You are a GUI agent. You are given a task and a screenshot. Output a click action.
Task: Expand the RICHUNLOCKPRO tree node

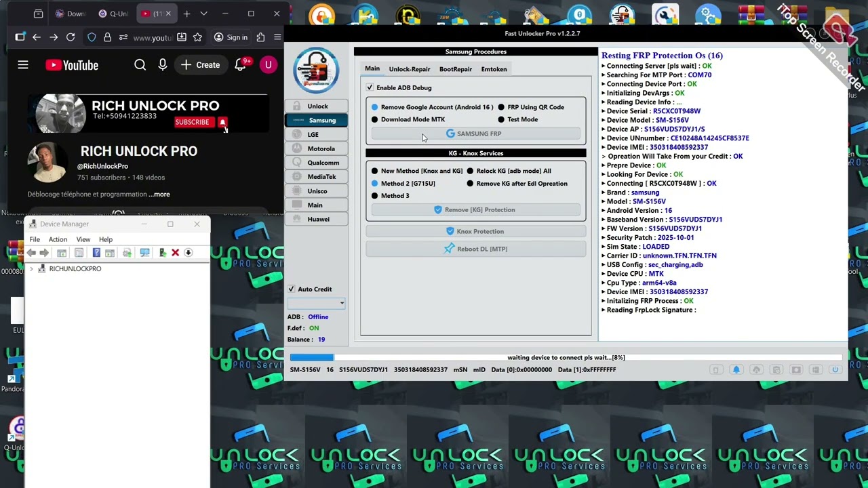(x=31, y=269)
